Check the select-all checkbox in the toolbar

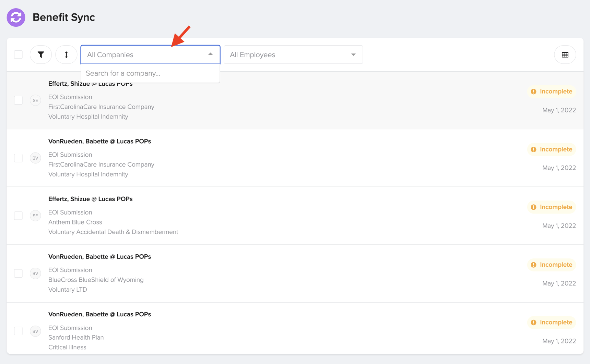click(18, 54)
